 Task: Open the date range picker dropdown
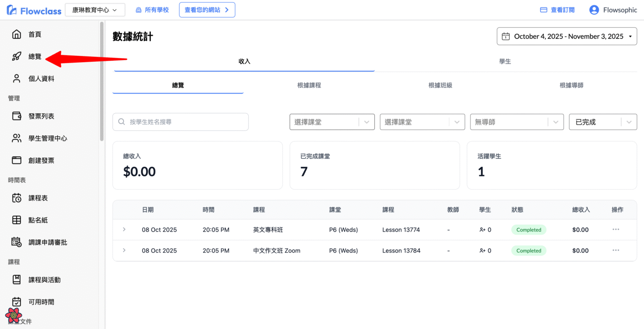click(x=567, y=36)
